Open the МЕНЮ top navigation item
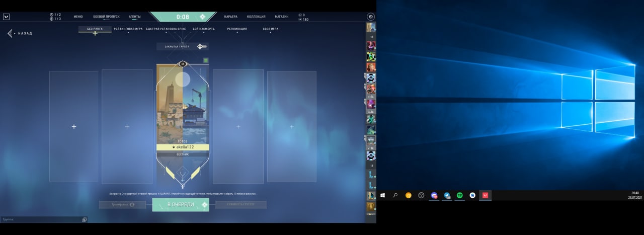Image resolution: width=644 pixels, height=235 pixels. coord(78,17)
